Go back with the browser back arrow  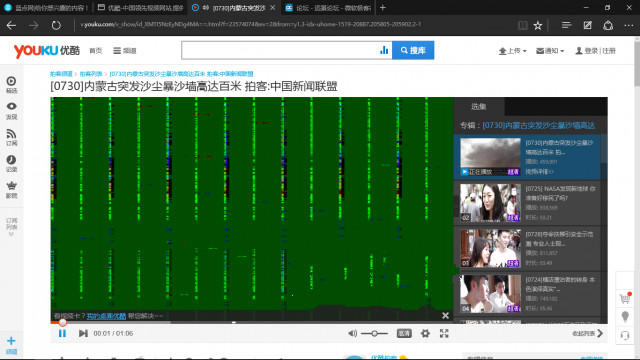(11, 25)
